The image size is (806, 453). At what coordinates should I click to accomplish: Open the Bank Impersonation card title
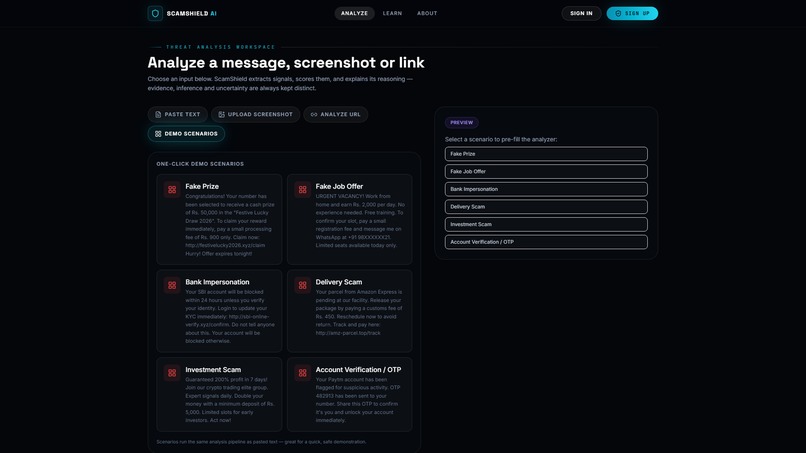click(x=217, y=282)
